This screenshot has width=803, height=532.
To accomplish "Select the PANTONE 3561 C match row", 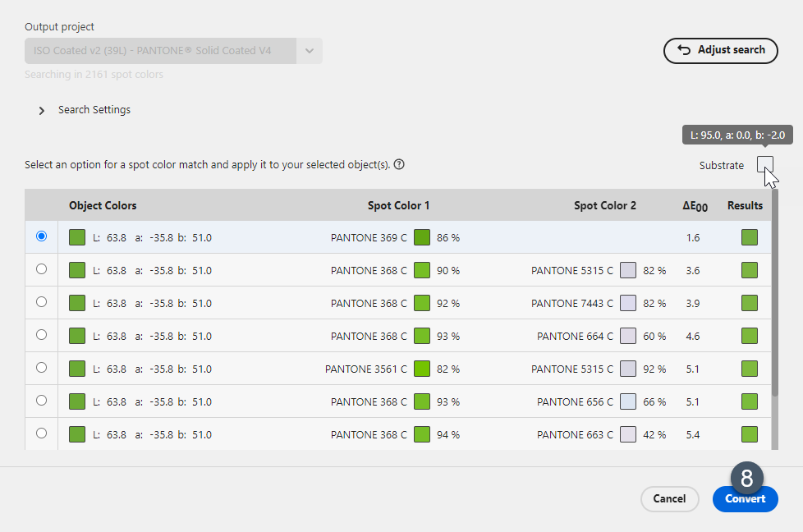I will pyautogui.click(x=398, y=368).
